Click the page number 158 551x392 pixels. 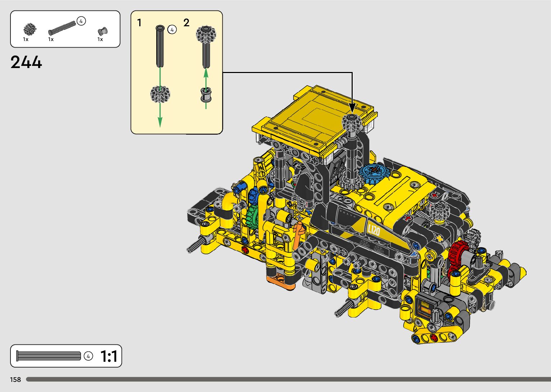click(15, 379)
